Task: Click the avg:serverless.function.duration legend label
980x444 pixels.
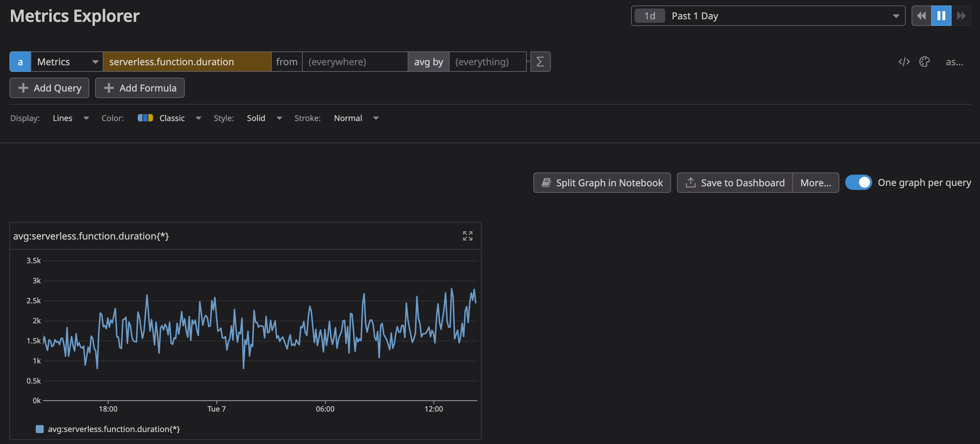Action: [113, 428]
